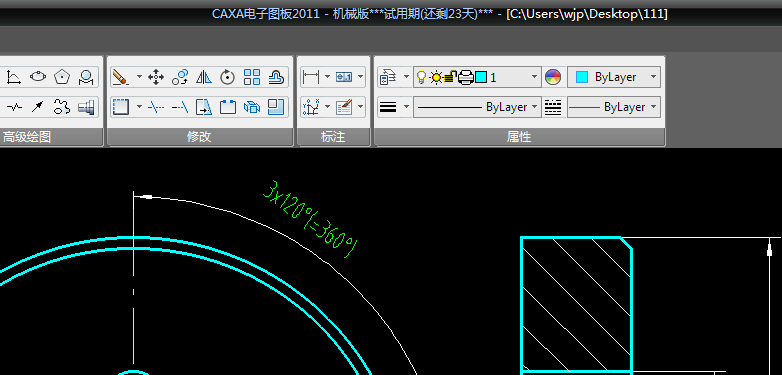The width and height of the screenshot is (782, 375).
Task: Select the overlapping squares scale icon
Action: [x=276, y=107]
